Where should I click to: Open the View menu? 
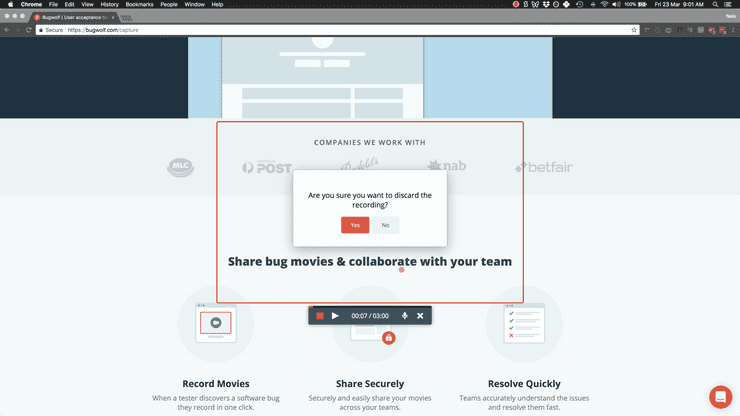87,4
